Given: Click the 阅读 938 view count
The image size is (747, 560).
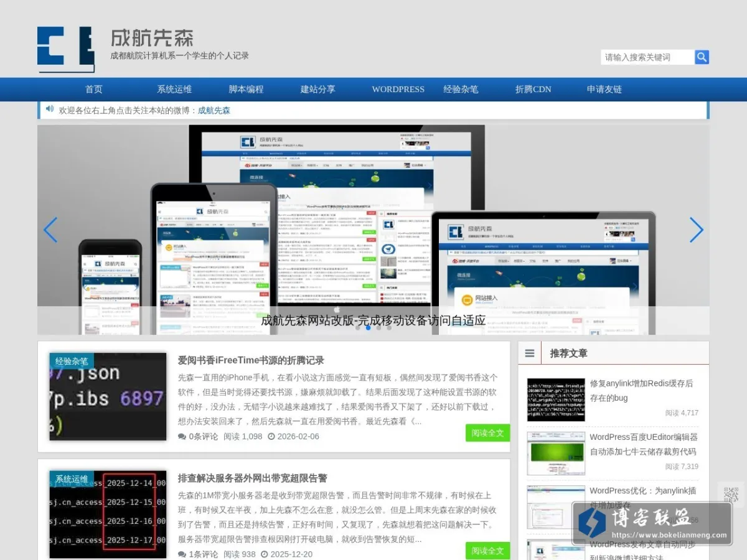Looking at the screenshot, I should click(240, 554).
